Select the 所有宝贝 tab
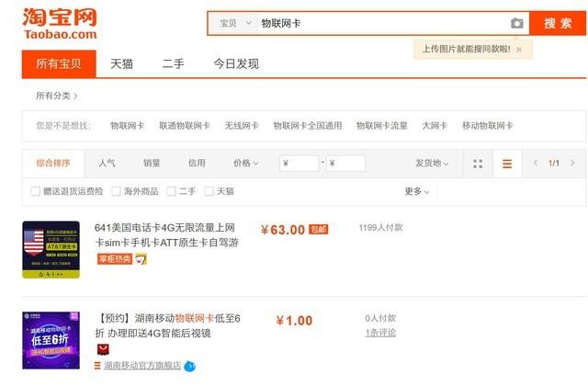Screen dimensions: 588x386 coord(59,63)
